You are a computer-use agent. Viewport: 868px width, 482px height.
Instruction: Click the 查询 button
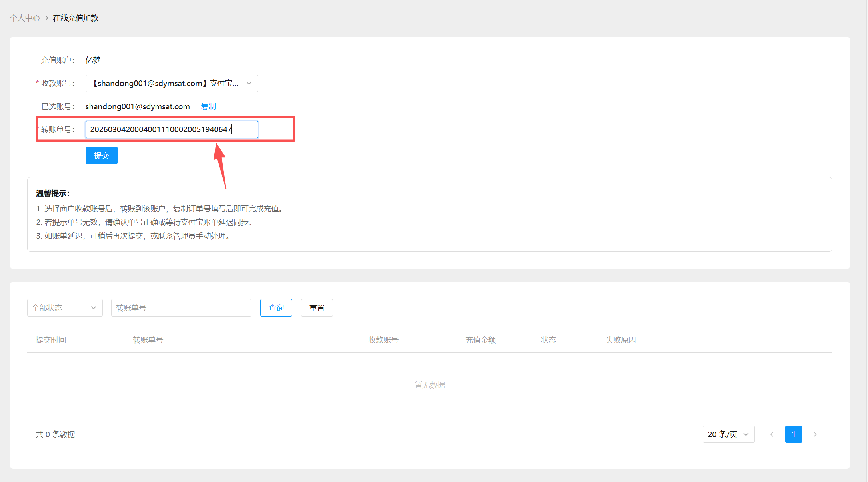[x=276, y=308]
